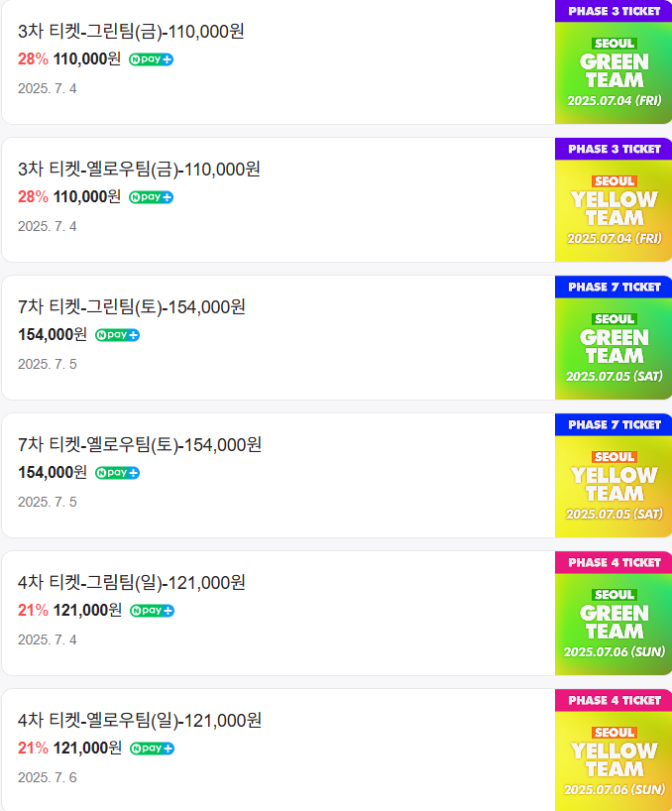
Task: Select the N Pay+ badge beside the Yellow Team Friday ticket
Action: coord(148,198)
